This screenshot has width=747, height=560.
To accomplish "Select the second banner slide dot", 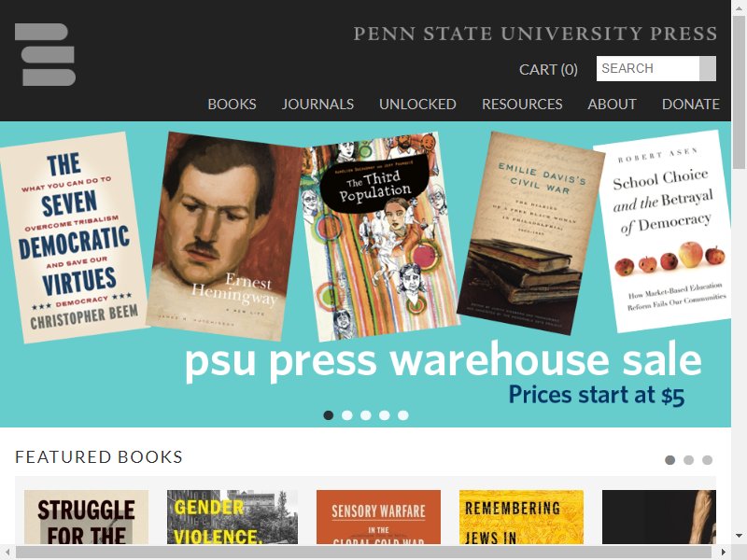I will [347, 415].
